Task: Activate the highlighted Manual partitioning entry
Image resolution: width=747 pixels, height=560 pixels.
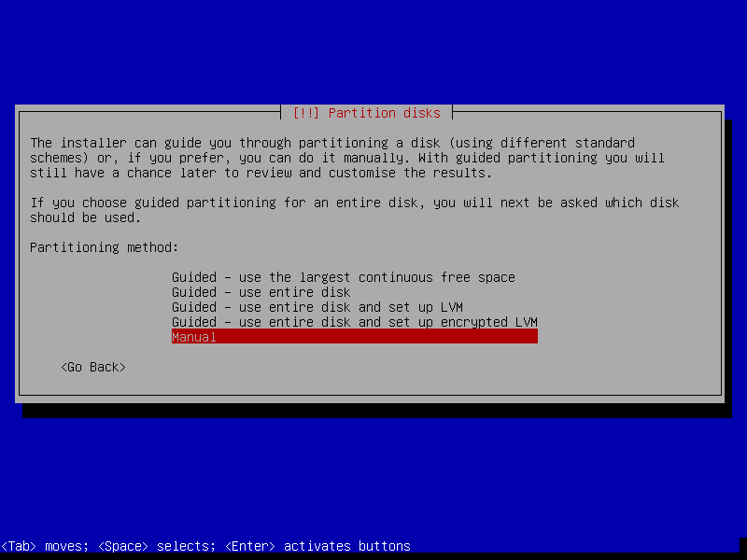Action: [x=355, y=337]
